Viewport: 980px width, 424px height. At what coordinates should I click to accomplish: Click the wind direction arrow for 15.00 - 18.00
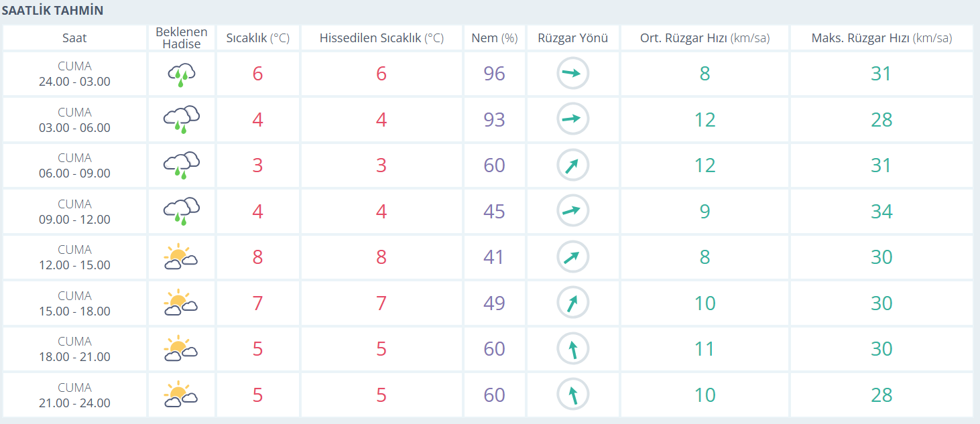(572, 303)
